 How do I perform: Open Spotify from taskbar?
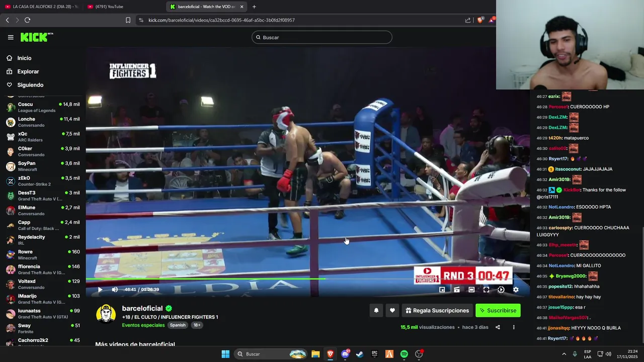click(x=404, y=354)
